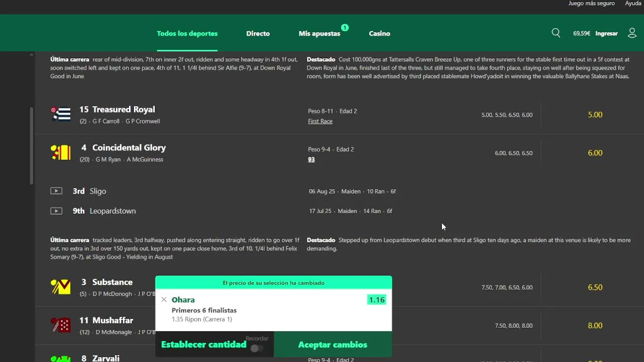Open the Ayuda link
This screenshot has height=362, width=644.
633,4
